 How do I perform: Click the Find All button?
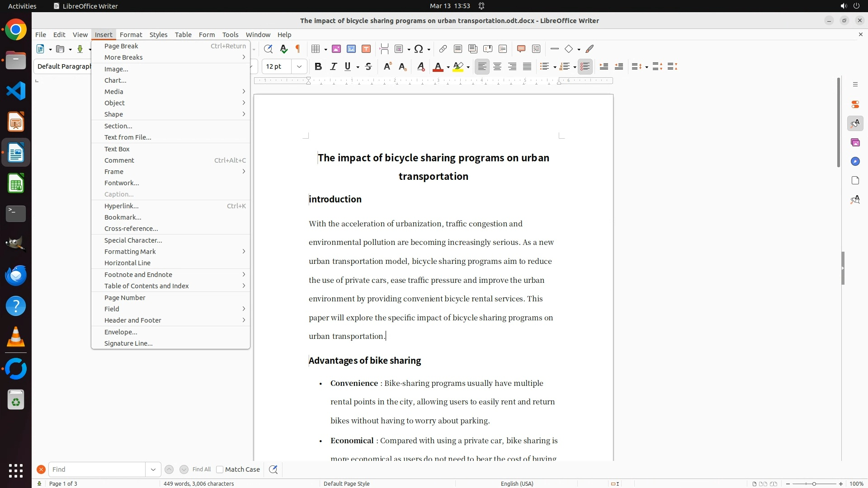pyautogui.click(x=202, y=469)
